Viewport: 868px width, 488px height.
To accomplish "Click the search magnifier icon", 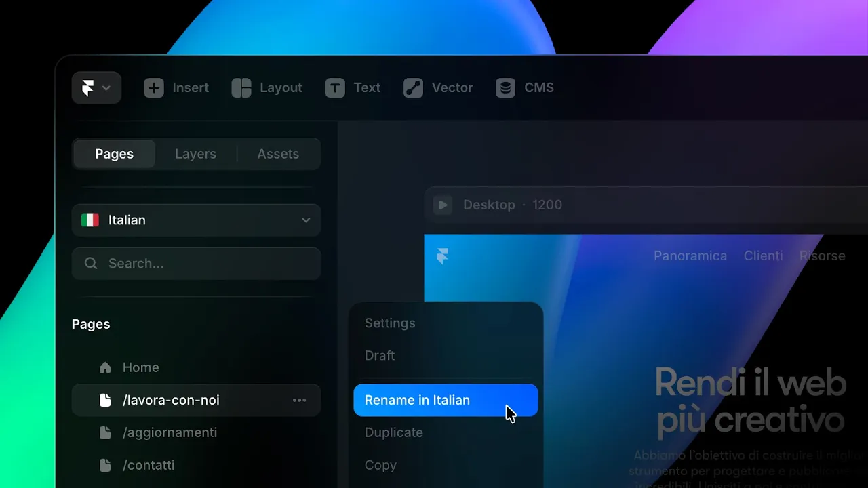I will click(x=91, y=264).
